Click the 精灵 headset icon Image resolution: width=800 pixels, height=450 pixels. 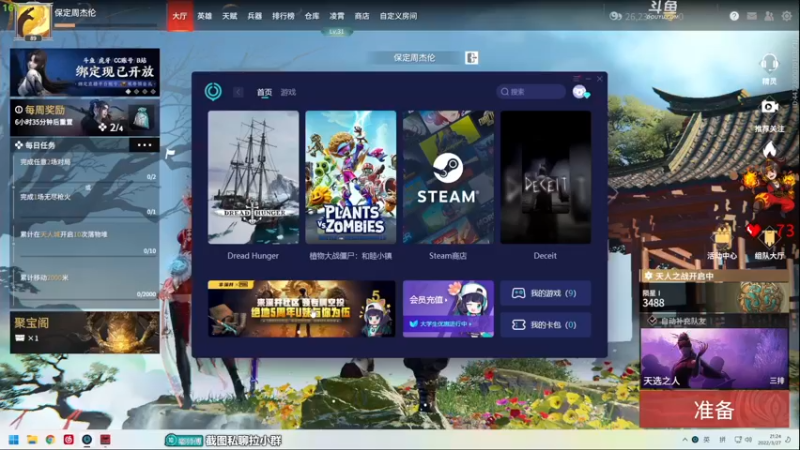(x=769, y=65)
